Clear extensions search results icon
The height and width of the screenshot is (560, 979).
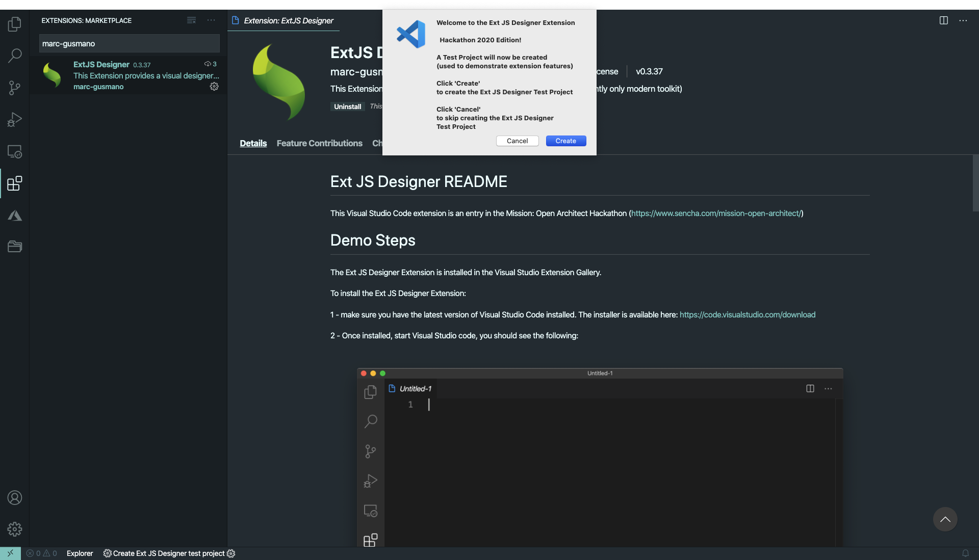(x=192, y=20)
